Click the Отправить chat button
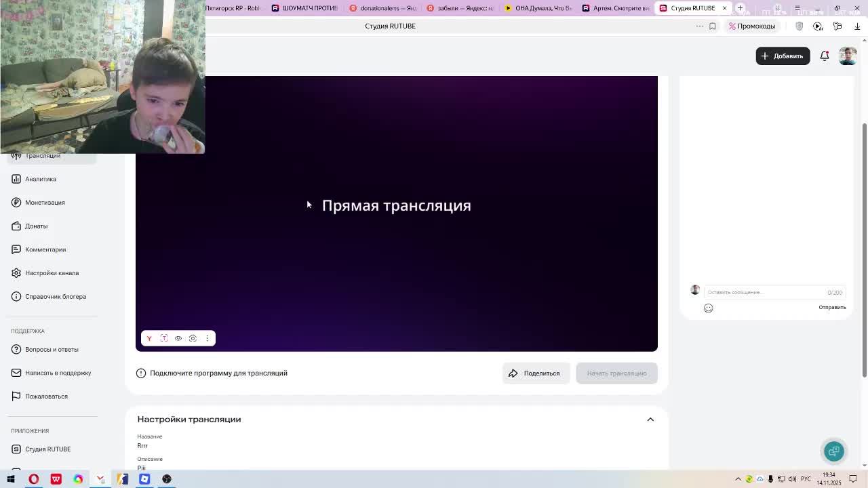The height and width of the screenshot is (488, 868). (832, 308)
